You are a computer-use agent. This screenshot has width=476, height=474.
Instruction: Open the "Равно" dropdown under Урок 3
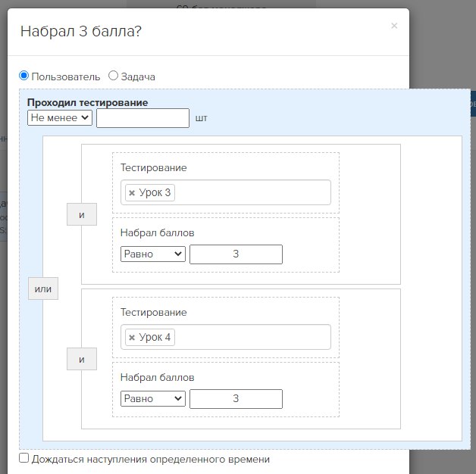(x=152, y=254)
